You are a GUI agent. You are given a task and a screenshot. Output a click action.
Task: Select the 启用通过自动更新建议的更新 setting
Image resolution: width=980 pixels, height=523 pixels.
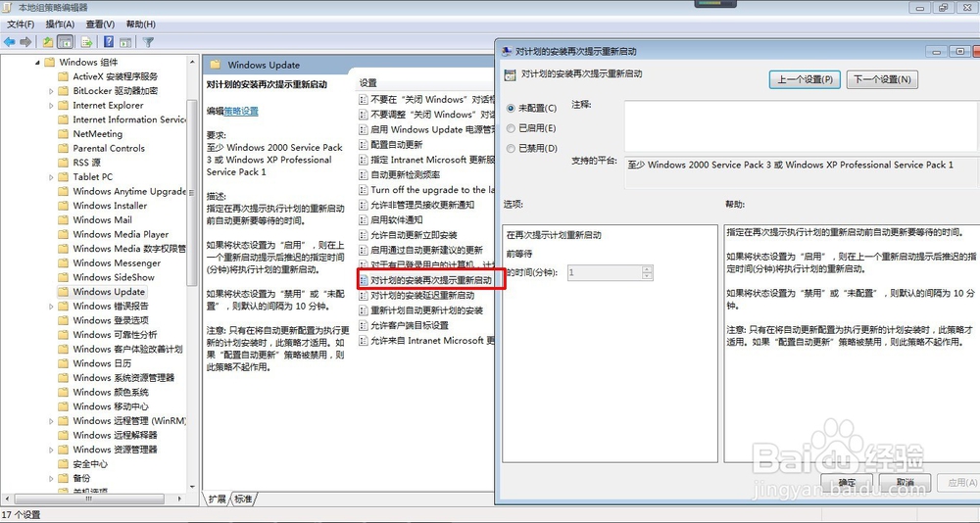click(x=427, y=250)
